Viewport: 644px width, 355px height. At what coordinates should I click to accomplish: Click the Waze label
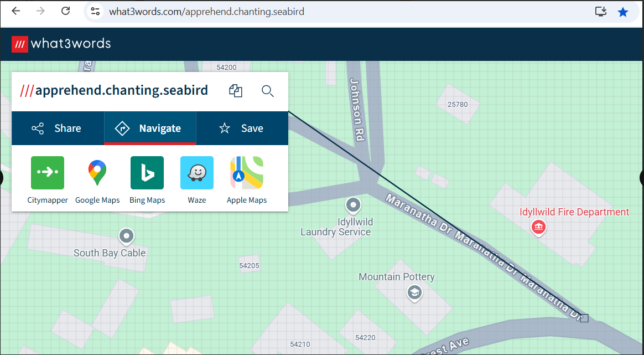[197, 200]
